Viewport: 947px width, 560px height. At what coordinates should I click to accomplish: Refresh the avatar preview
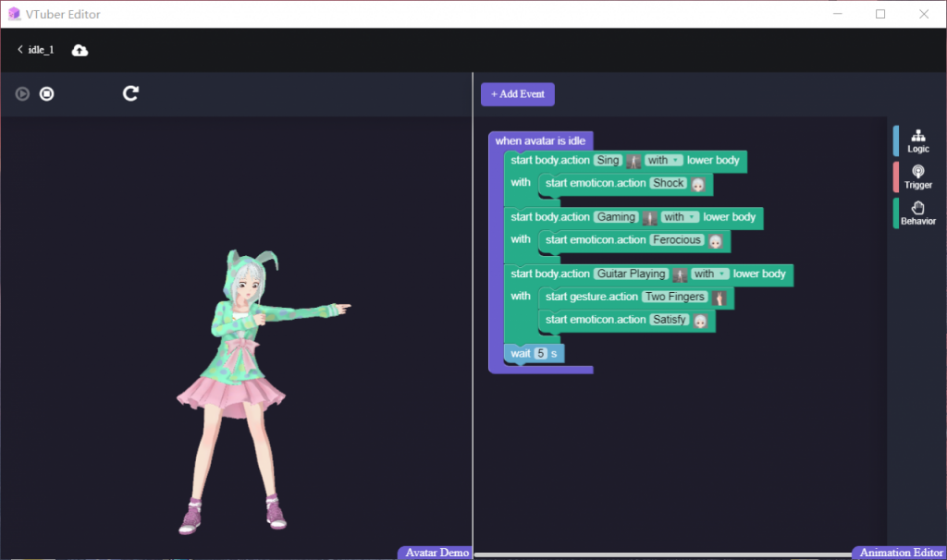click(x=129, y=93)
